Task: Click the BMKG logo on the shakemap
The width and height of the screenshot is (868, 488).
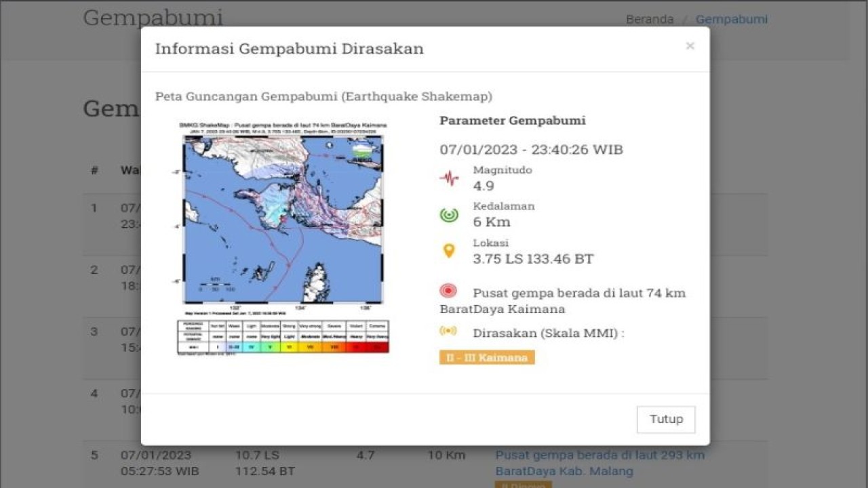Action: point(362,152)
